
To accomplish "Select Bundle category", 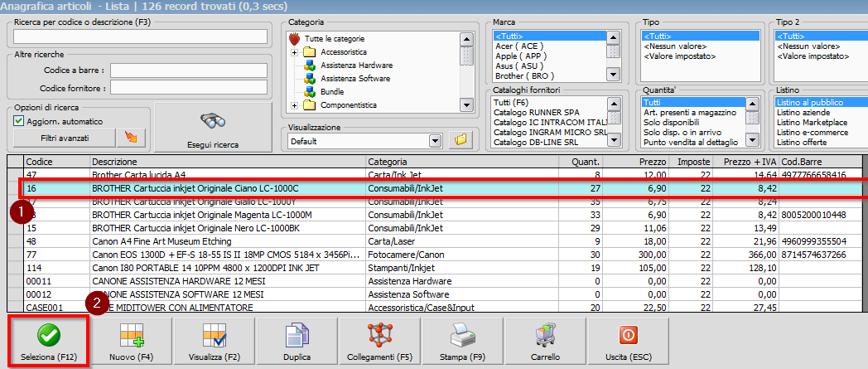I will (x=325, y=91).
